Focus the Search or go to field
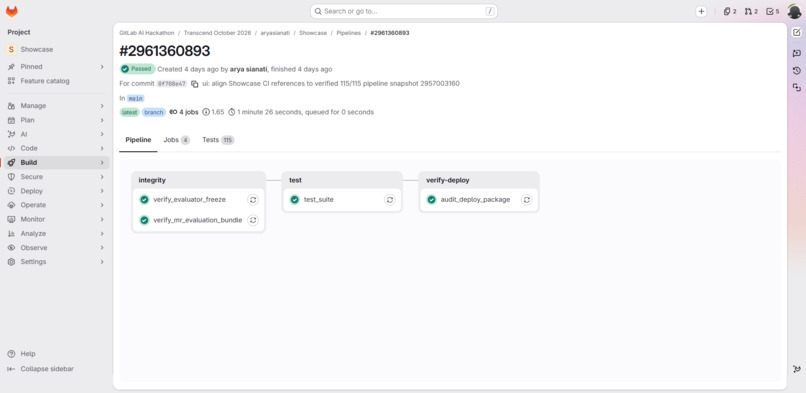 [404, 11]
